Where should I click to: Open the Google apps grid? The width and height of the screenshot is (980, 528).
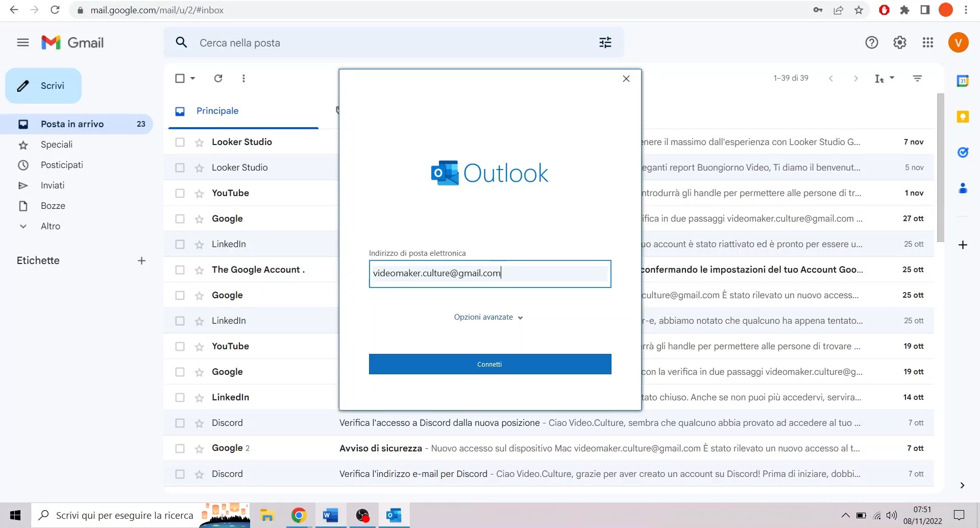click(928, 42)
